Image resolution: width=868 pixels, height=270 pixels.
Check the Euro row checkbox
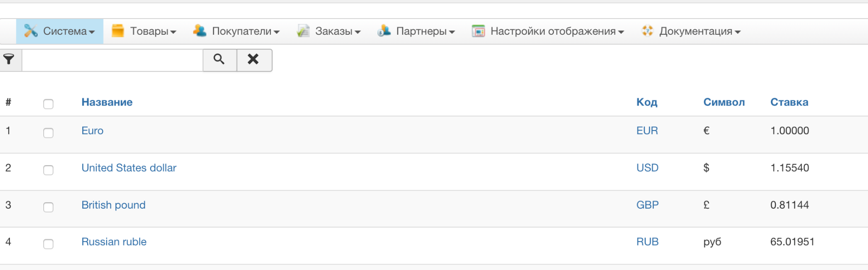(48, 133)
